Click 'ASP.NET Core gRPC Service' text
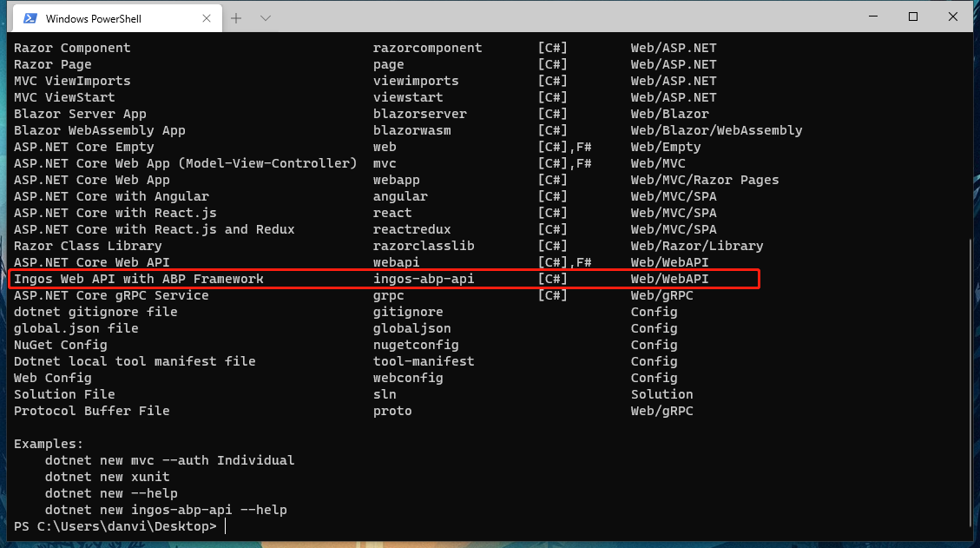The height and width of the screenshot is (548, 980). pyautogui.click(x=111, y=295)
